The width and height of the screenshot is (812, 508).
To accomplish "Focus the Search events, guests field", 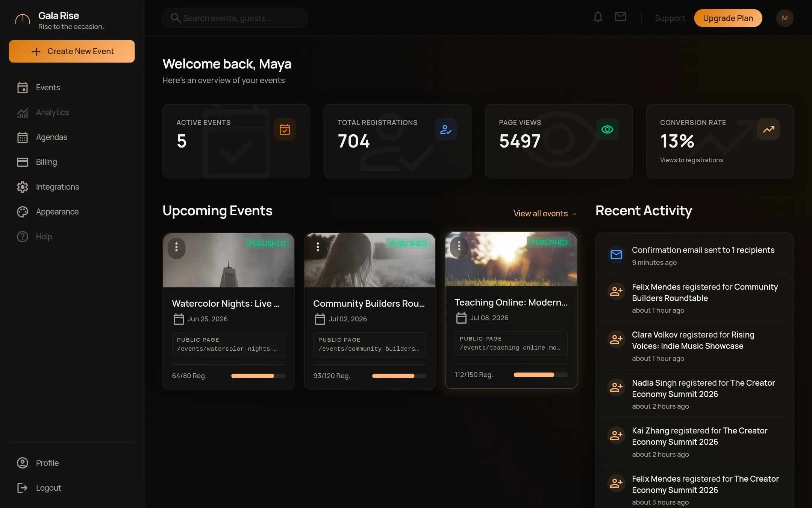I will [x=234, y=18].
